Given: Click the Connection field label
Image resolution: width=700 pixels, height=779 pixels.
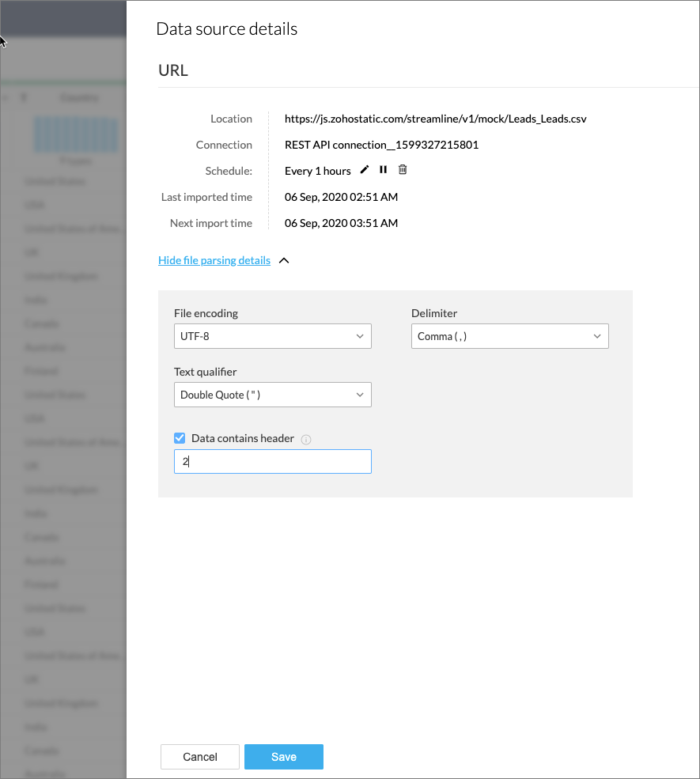Looking at the screenshot, I should (x=224, y=145).
